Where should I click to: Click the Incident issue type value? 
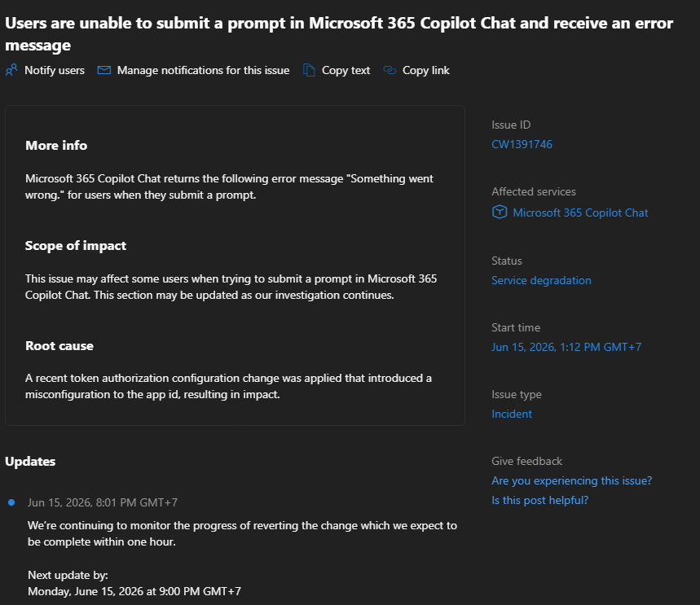coord(512,414)
